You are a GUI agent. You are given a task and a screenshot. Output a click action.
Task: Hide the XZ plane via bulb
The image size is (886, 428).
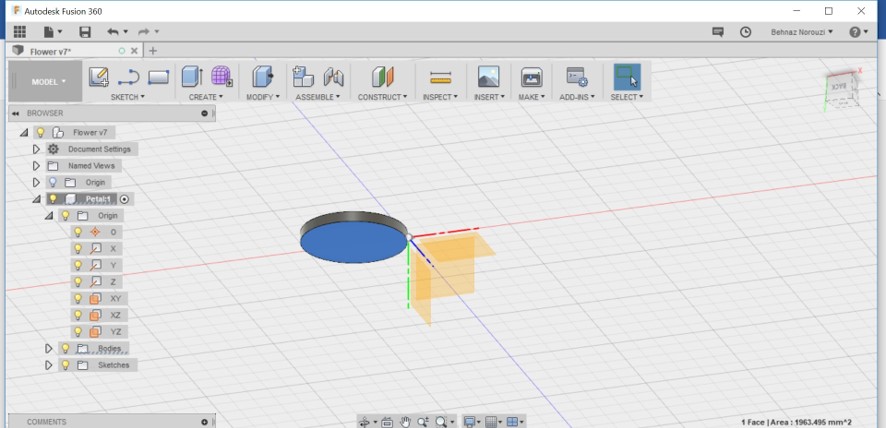coord(78,315)
